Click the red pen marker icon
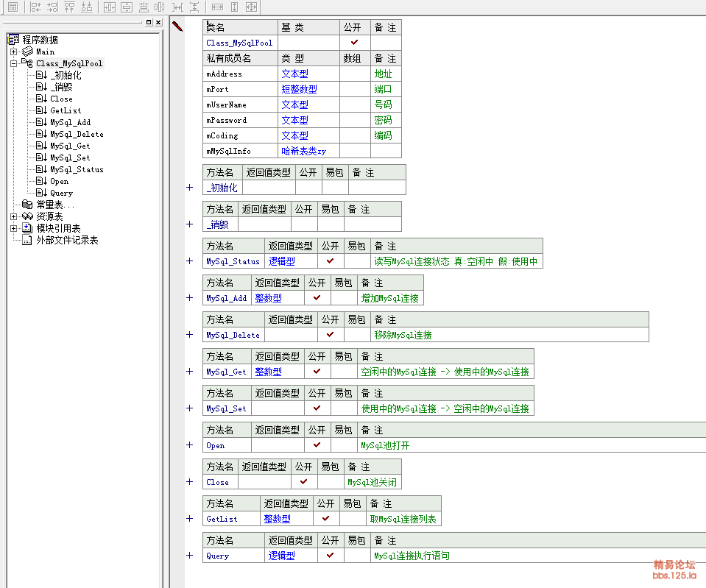Viewport: 706px width, 588px height. tap(177, 26)
